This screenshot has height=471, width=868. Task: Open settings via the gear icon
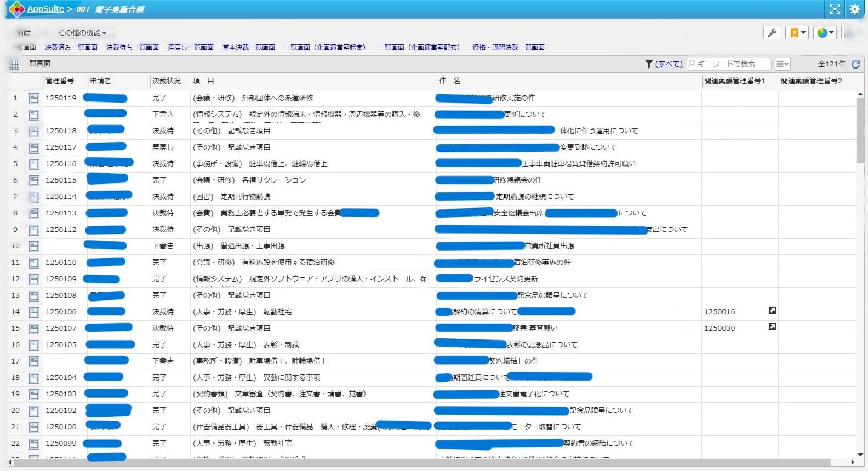click(854, 9)
